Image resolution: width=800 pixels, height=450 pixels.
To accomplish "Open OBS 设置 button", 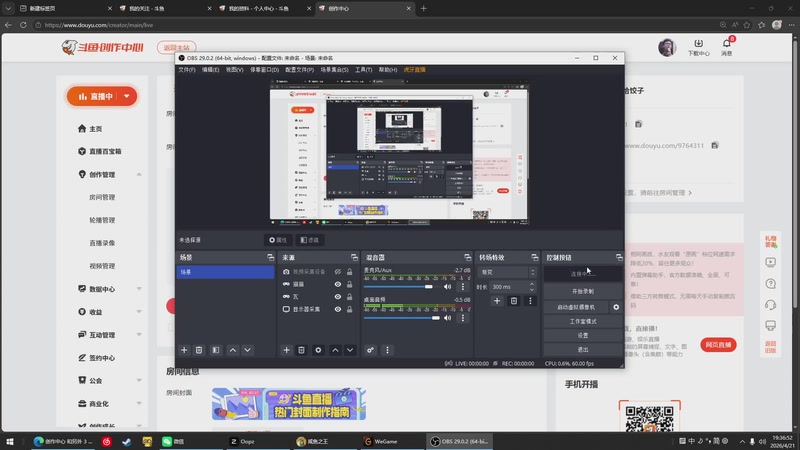I will pos(583,335).
